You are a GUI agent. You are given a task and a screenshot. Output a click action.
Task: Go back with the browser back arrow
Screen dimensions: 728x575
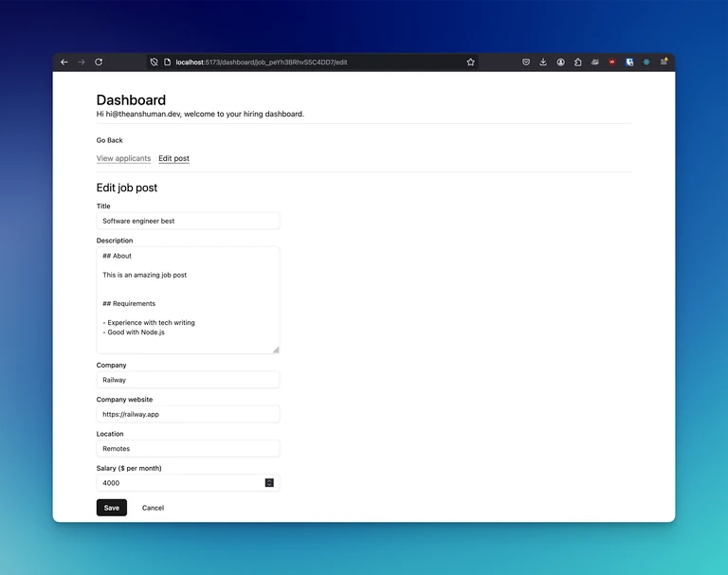[64, 63]
